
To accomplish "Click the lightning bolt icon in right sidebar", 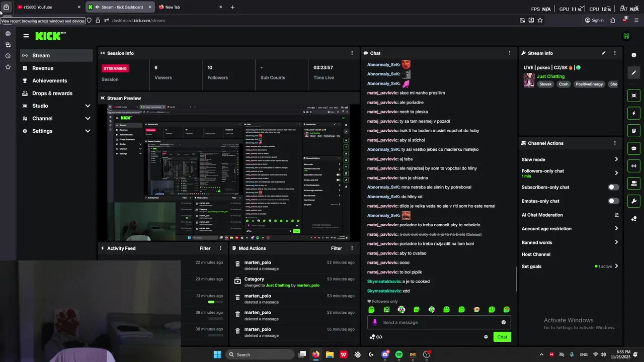I will tap(633, 113).
